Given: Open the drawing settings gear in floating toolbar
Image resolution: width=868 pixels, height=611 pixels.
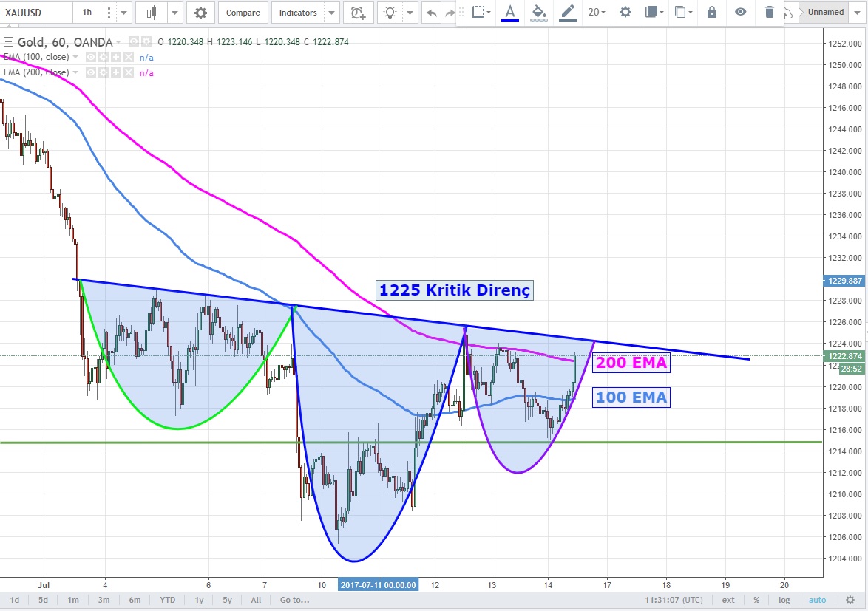Looking at the screenshot, I should [x=625, y=12].
